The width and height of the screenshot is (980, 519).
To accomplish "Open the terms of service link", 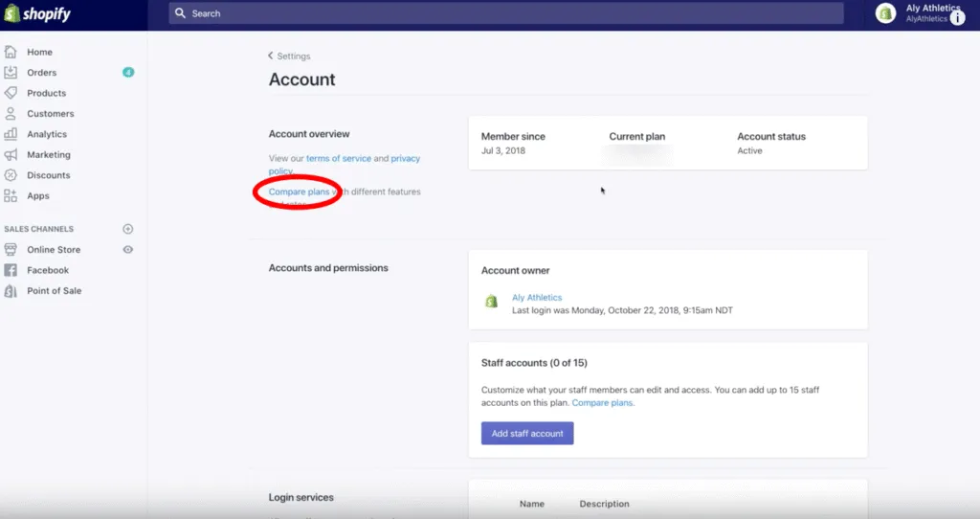I will point(339,158).
